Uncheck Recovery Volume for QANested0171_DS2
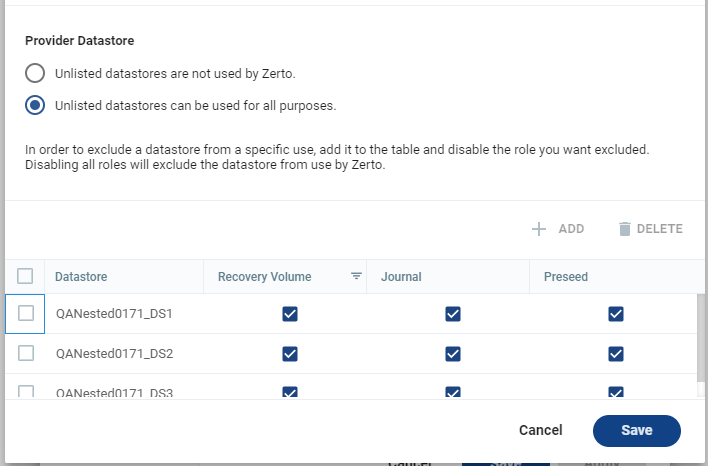Screen dimensions: 708x466 [x=290, y=353]
